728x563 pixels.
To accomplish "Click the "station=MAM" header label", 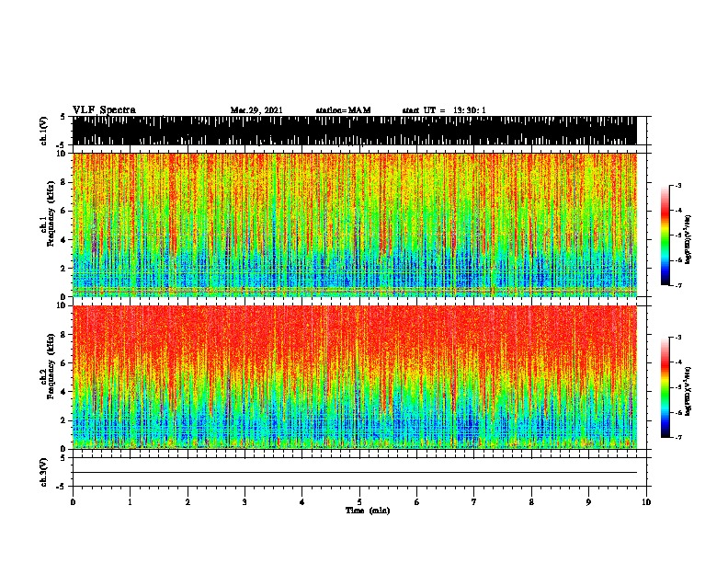I will point(344,110).
